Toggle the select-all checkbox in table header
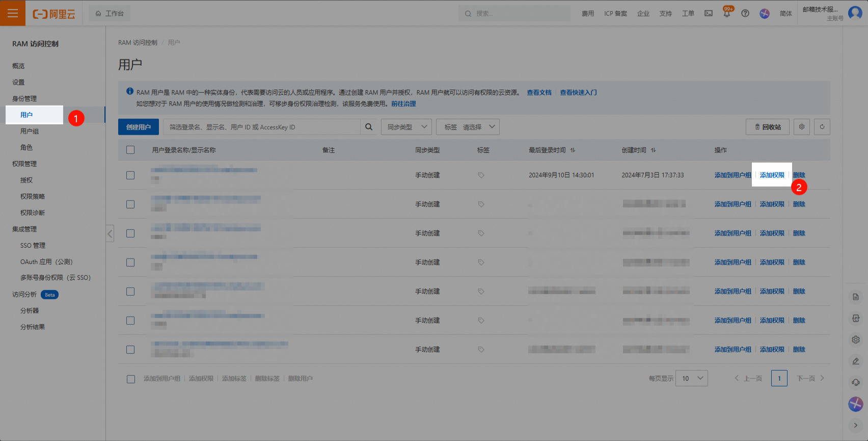Screen dimensions: 868x441 (x=130, y=150)
